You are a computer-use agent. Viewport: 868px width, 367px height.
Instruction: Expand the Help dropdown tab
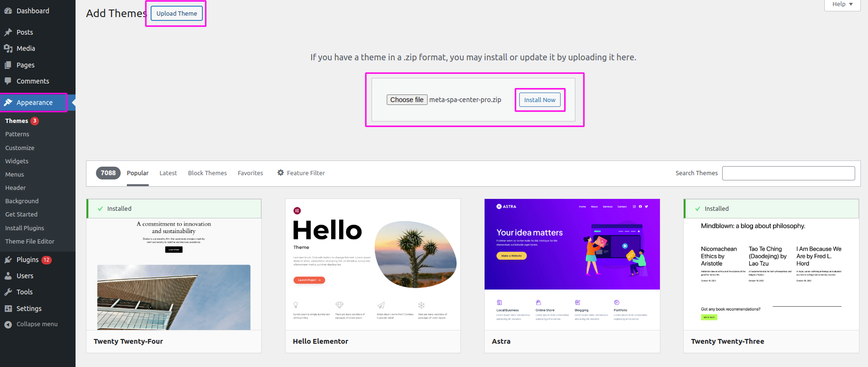click(x=842, y=4)
